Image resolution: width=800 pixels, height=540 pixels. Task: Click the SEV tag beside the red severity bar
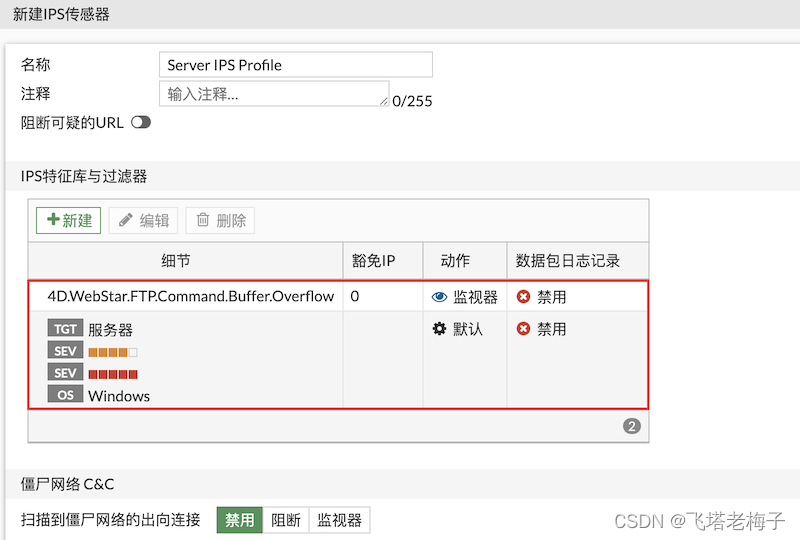[65, 373]
